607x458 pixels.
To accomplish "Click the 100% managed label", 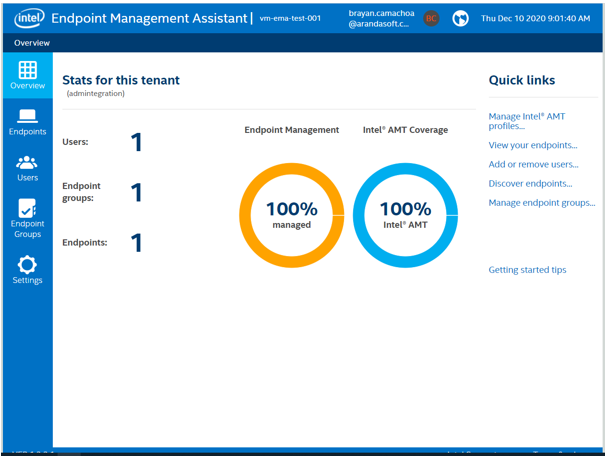I will [x=291, y=215].
